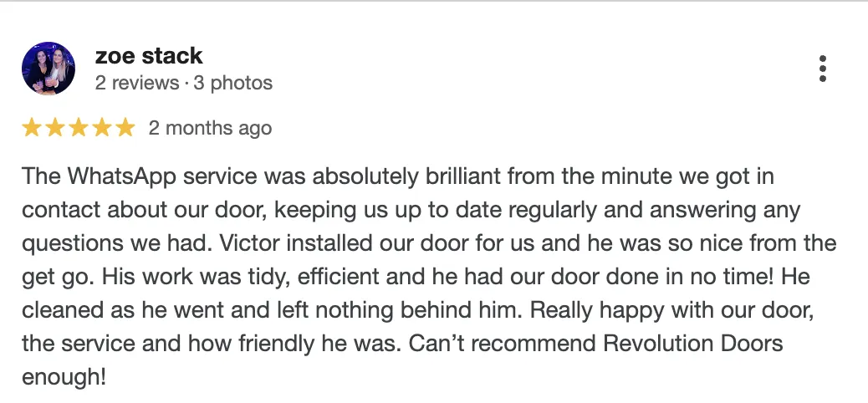Click the first gold rating star
Viewport: 868px width, 403px height.
pos(32,128)
